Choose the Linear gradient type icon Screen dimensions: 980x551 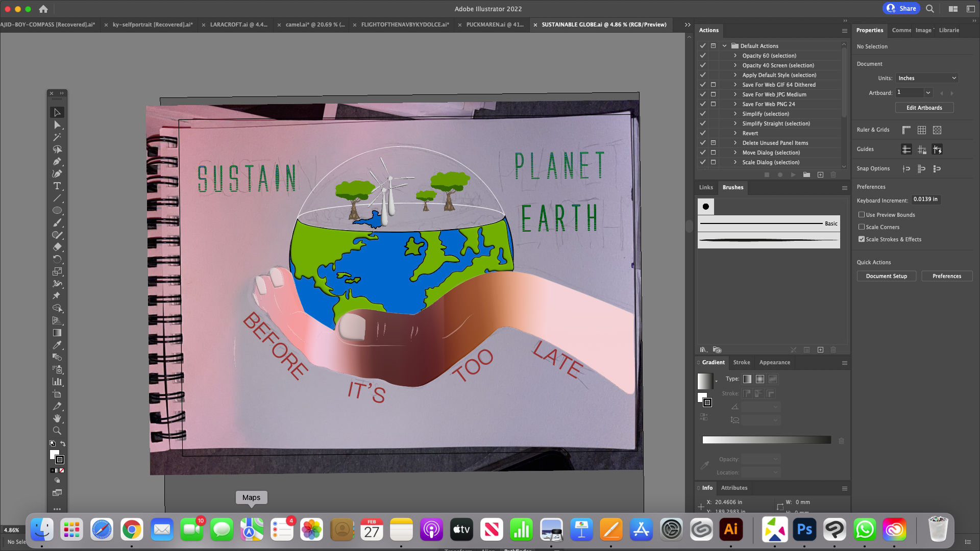[x=747, y=379]
